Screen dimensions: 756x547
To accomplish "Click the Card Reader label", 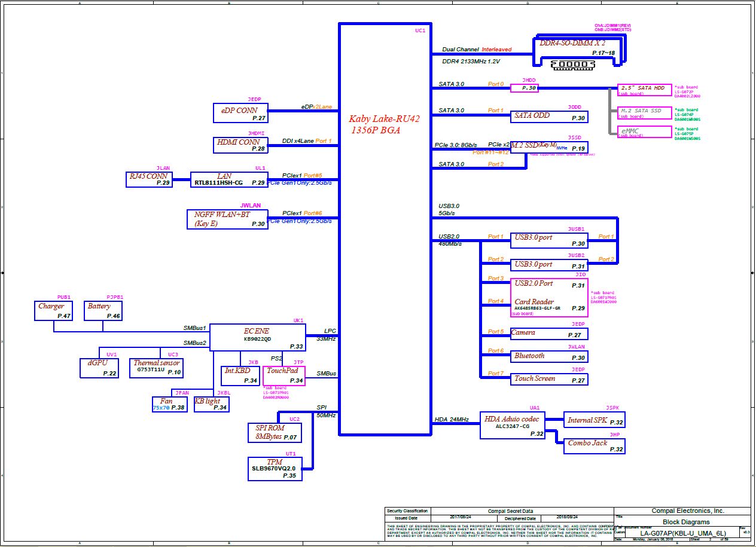I will (534, 302).
